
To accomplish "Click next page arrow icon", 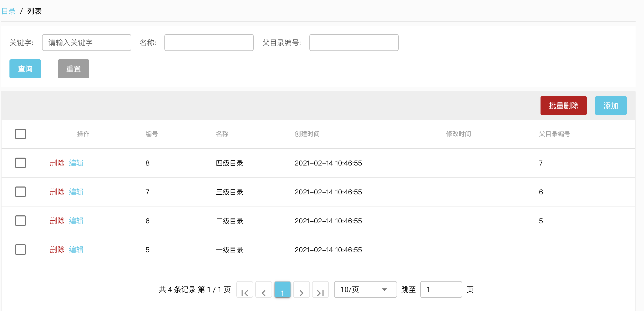I will point(301,290).
